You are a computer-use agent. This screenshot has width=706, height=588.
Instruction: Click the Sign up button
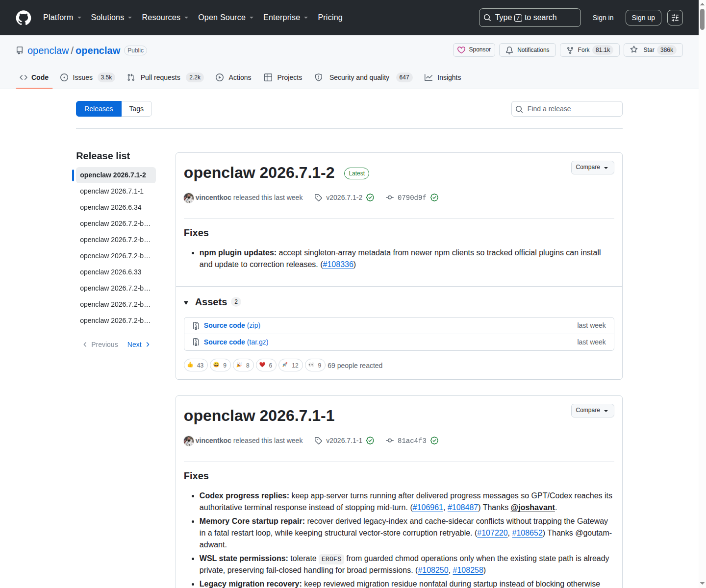tap(643, 18)
